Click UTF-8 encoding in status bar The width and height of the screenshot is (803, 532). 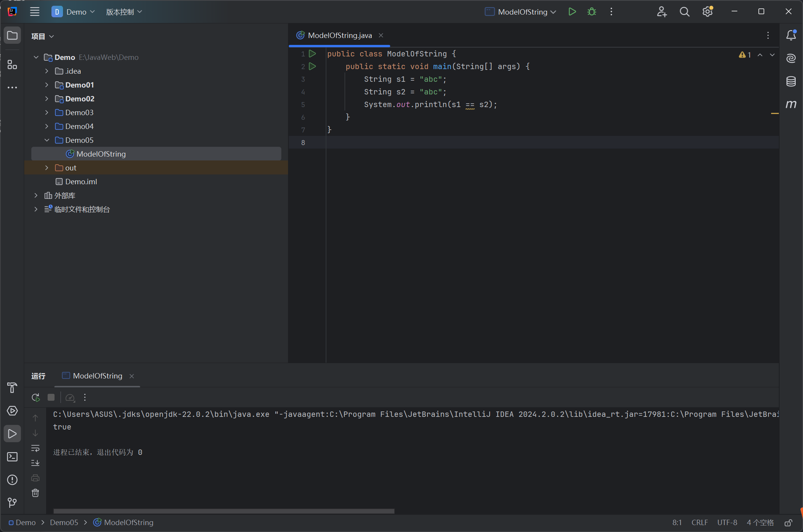[727, 522]
